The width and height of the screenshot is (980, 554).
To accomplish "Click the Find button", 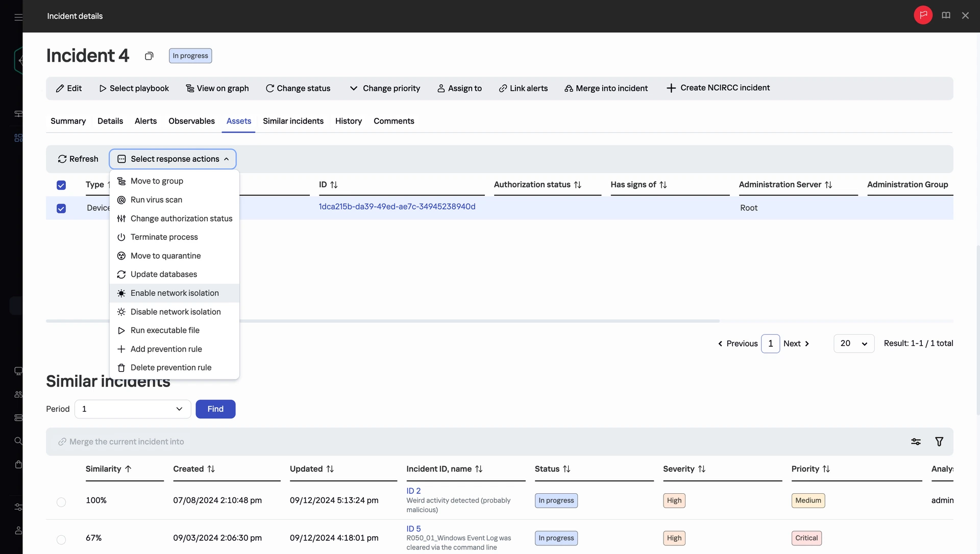I will pos(215,409).
